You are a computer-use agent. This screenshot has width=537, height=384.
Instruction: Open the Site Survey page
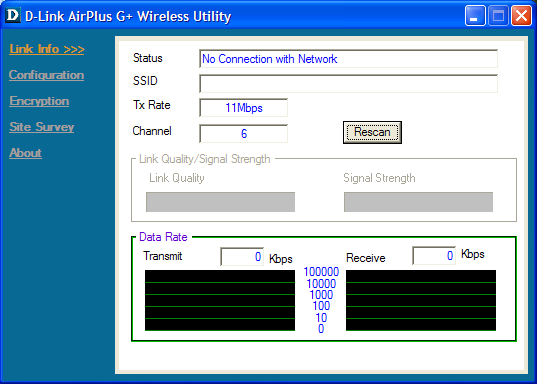pos(41,127)
